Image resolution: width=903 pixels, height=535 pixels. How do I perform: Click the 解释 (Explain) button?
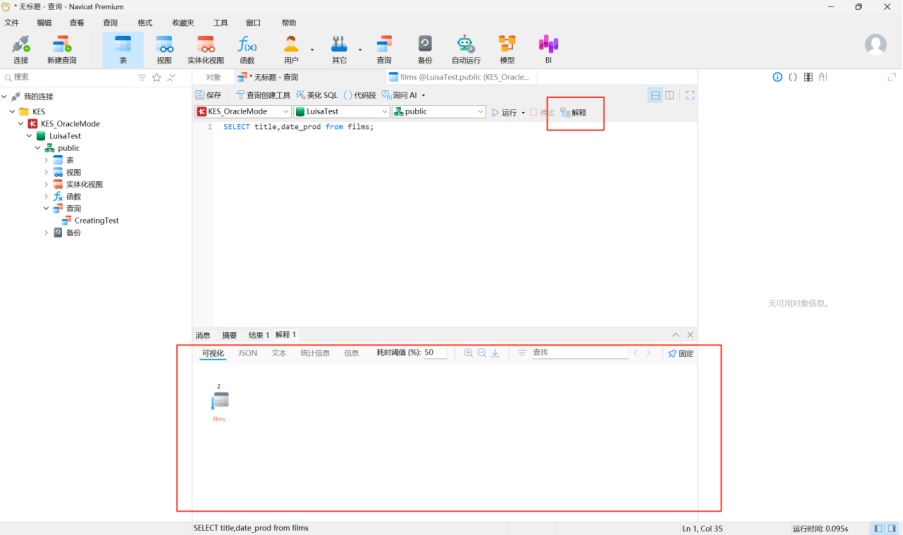point(574,113)
